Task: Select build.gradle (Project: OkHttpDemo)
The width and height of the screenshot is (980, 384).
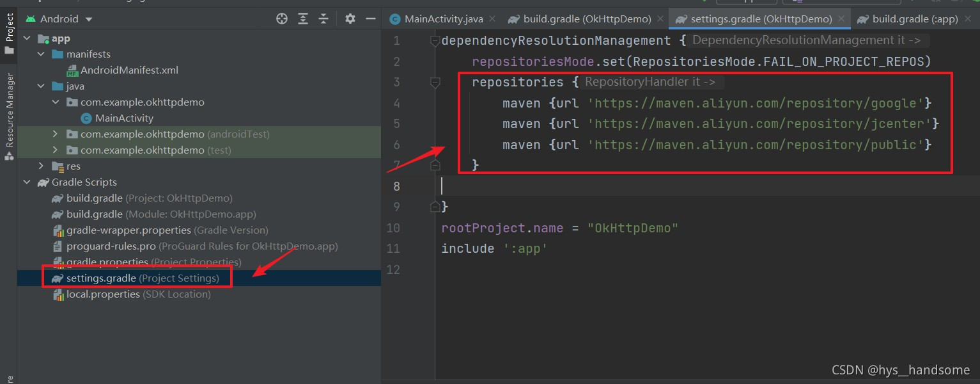Action: point(142,198)
